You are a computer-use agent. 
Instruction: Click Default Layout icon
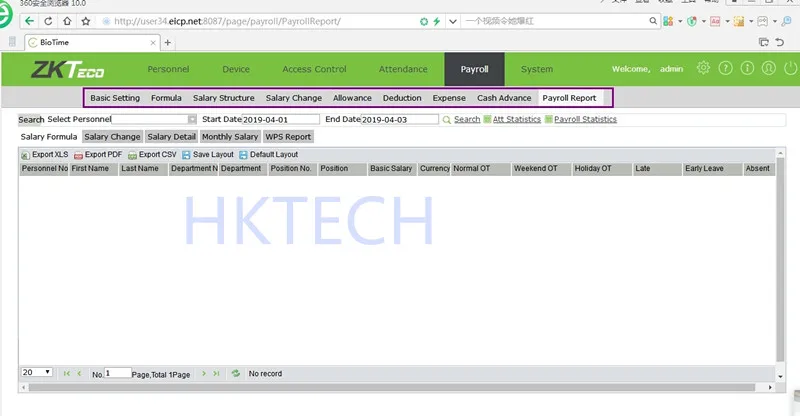243,155
